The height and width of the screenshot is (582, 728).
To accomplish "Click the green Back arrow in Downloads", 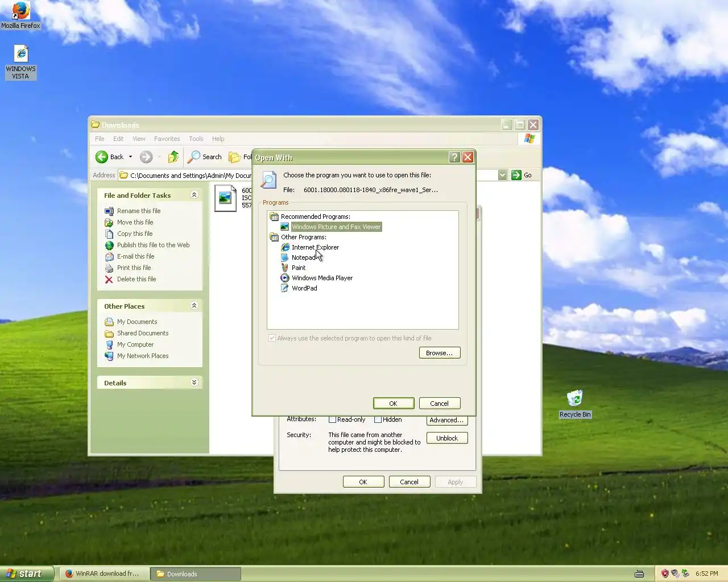I will pyautogui.click(x=102, y=157).
